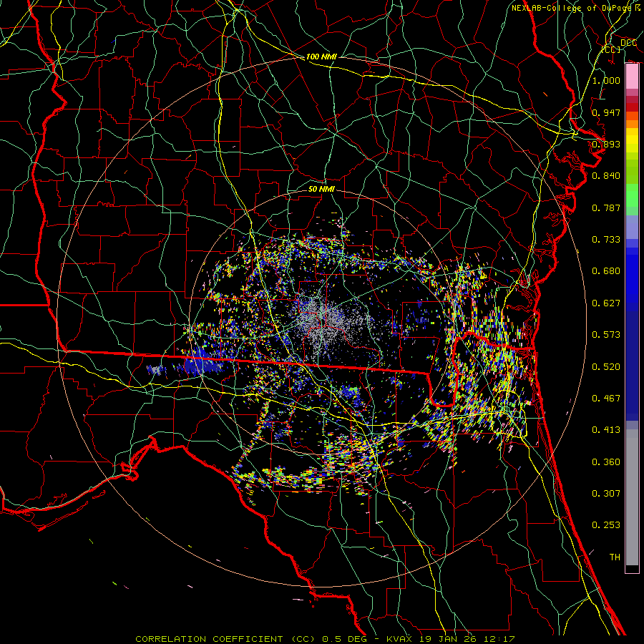Click the 50 NMI range ring label

(321, 189)
